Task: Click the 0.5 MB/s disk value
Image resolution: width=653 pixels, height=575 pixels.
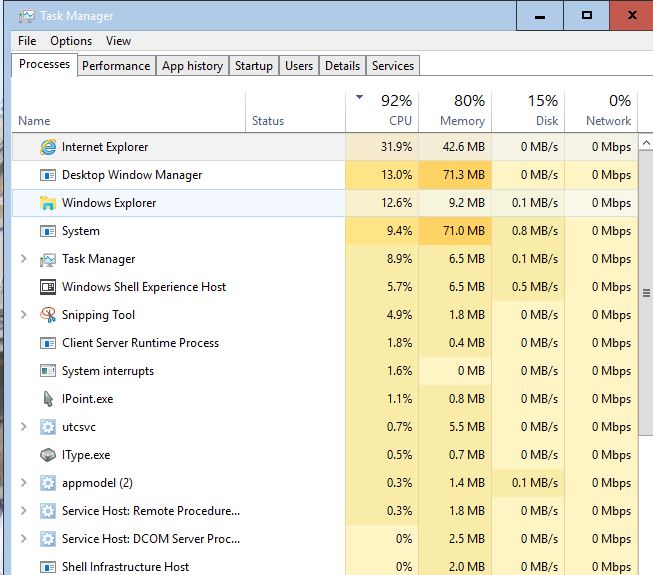Action: (535, 287)
